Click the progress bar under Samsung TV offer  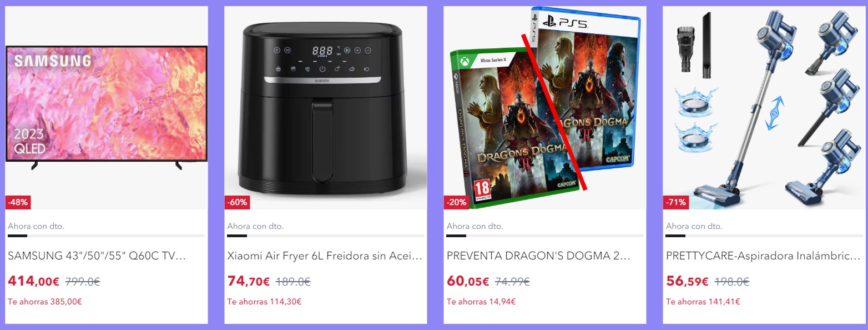pyautogui.click(x=106, y=236)
